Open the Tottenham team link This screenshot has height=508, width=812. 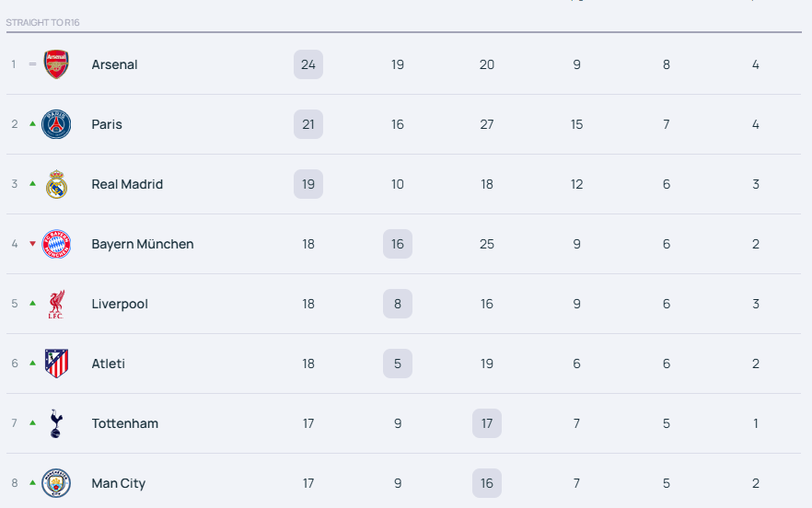[125, 423]
